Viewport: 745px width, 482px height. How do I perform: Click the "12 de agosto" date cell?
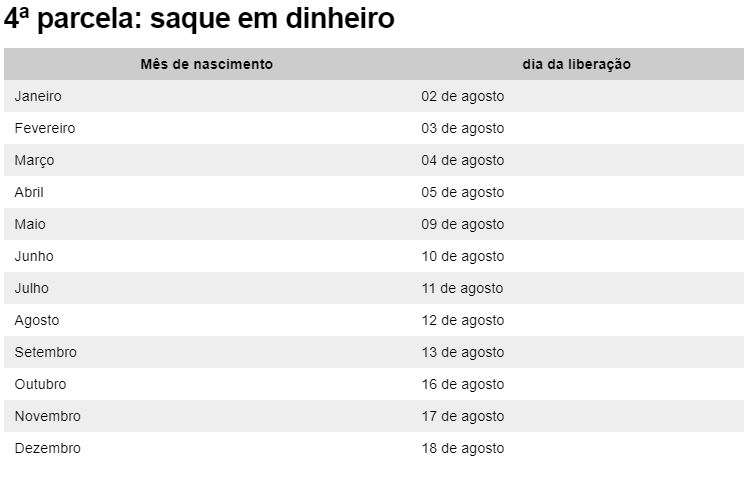tap(462, 320)
